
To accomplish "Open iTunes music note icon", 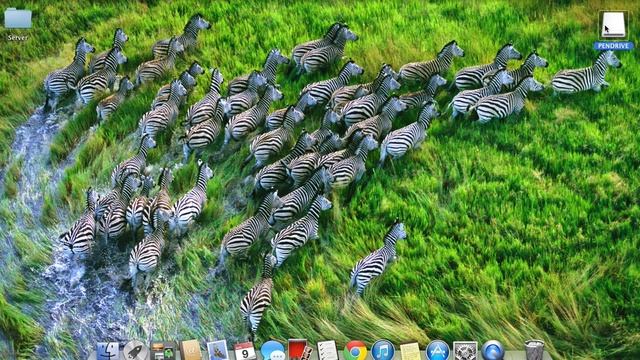I will 382,351.
